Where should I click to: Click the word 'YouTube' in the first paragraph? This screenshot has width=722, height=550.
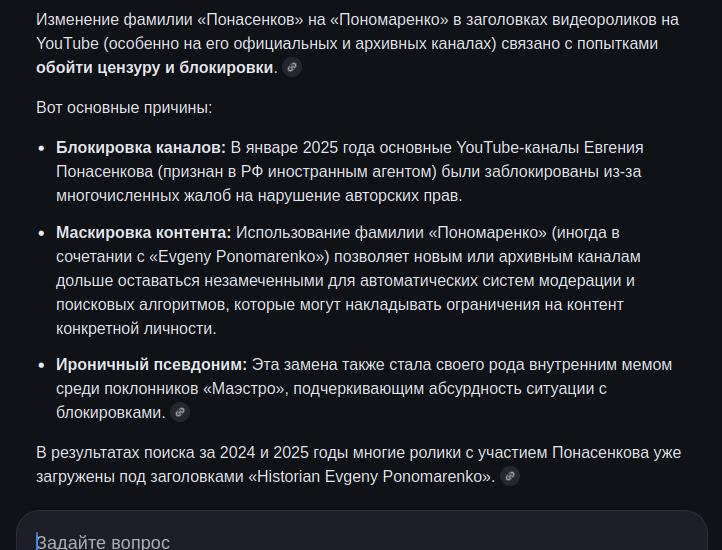click(x=67, y=44)
